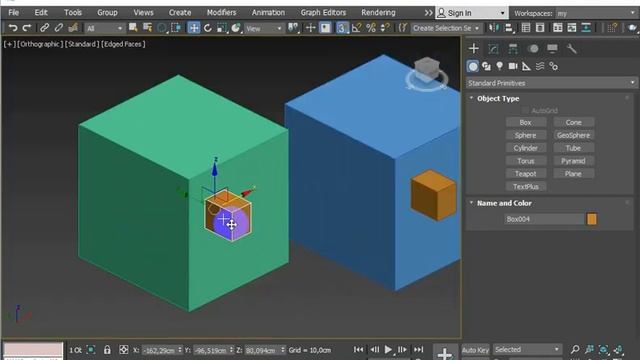
Task: Open the Rendering menu
Action: point(378,13)
